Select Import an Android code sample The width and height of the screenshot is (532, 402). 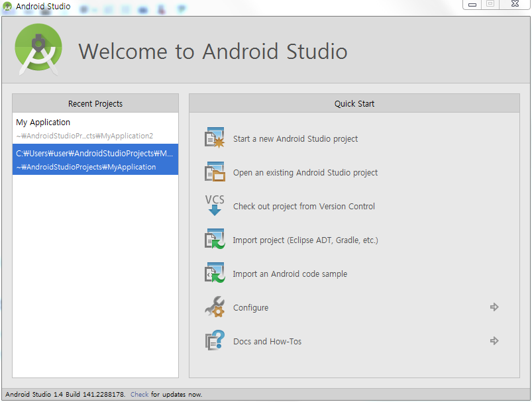coord(290,274)
